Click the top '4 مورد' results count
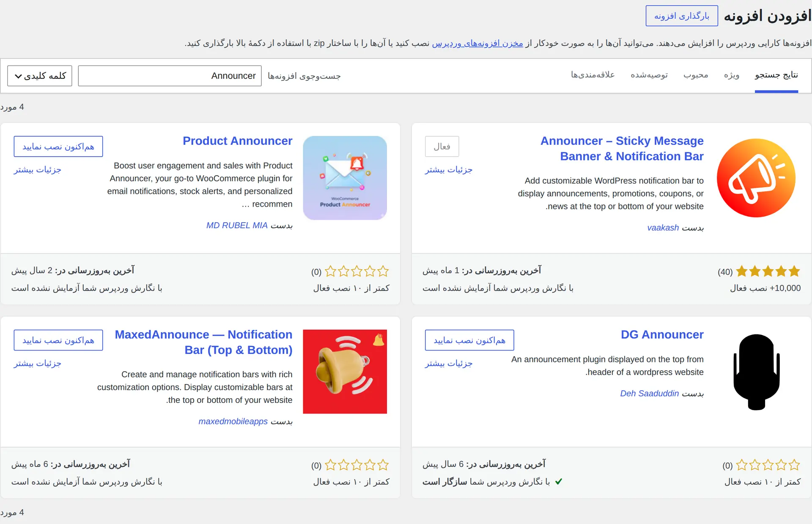This screenshot has width=812, height=524. tap(12, 107)
